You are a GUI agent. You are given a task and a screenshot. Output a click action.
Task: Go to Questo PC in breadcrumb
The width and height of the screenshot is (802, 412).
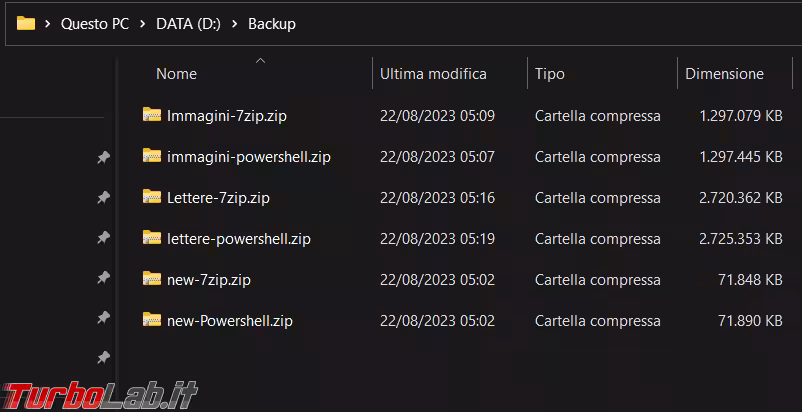(97, 24)
